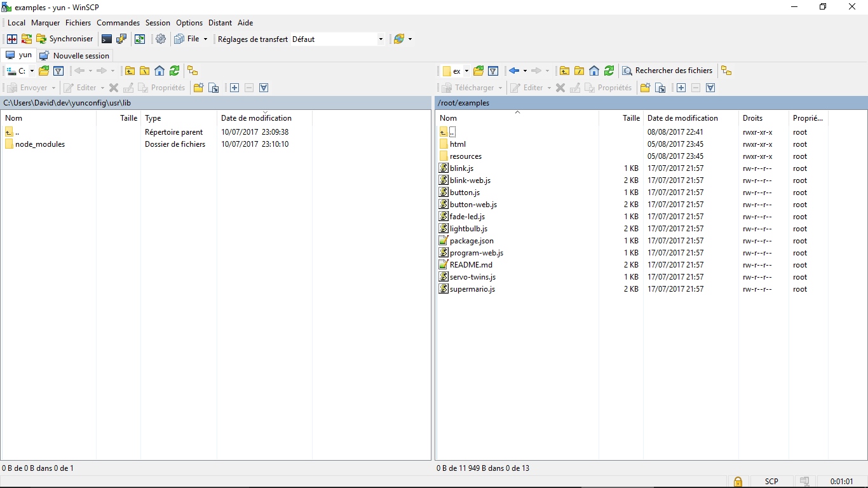Click the padlock encryption icon in status bar
This screenshot has width=868, height=488.
tap(738, 482)
